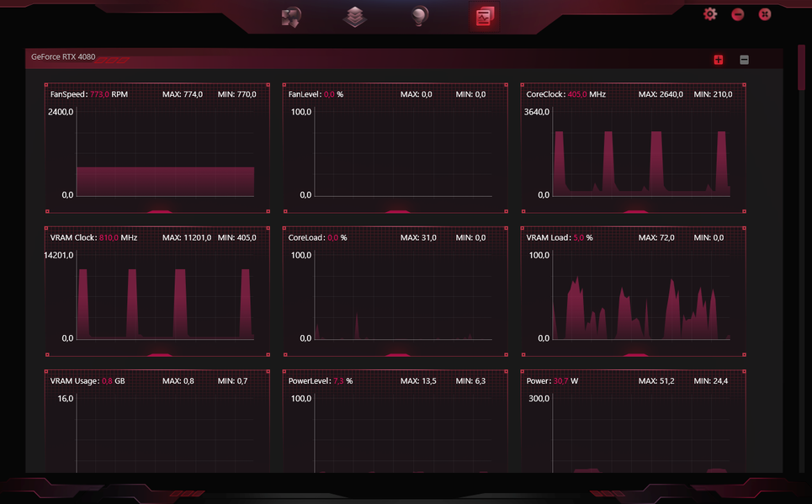This screenshot has height=504, width=812.
Task: Click VRAM Load MAX: 72,0 value
Action: click(x=656, y=238)
